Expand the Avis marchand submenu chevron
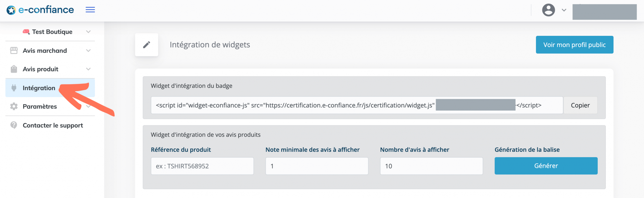 88,51
